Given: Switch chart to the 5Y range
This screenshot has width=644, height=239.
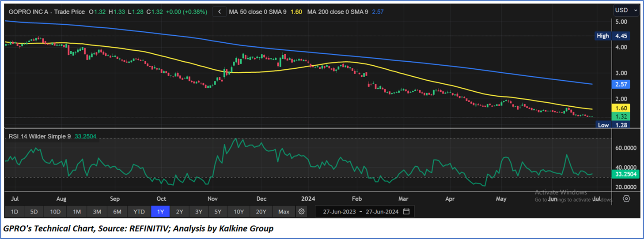Looking at the screenshot, I should click(218, 212).
